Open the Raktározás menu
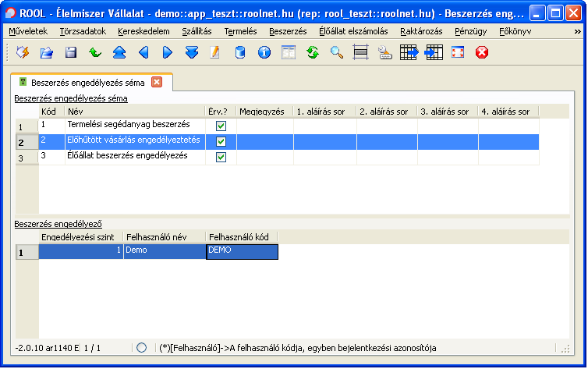The height and width of the screenshot is (369, 588). (x=421, y=31)
